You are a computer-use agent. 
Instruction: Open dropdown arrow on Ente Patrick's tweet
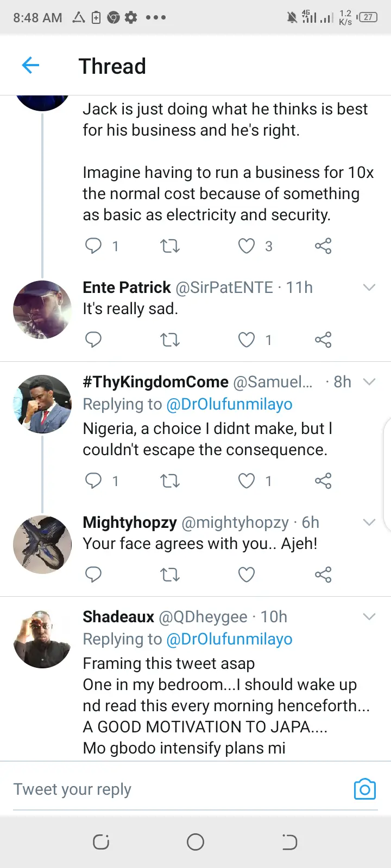point(369,288)
